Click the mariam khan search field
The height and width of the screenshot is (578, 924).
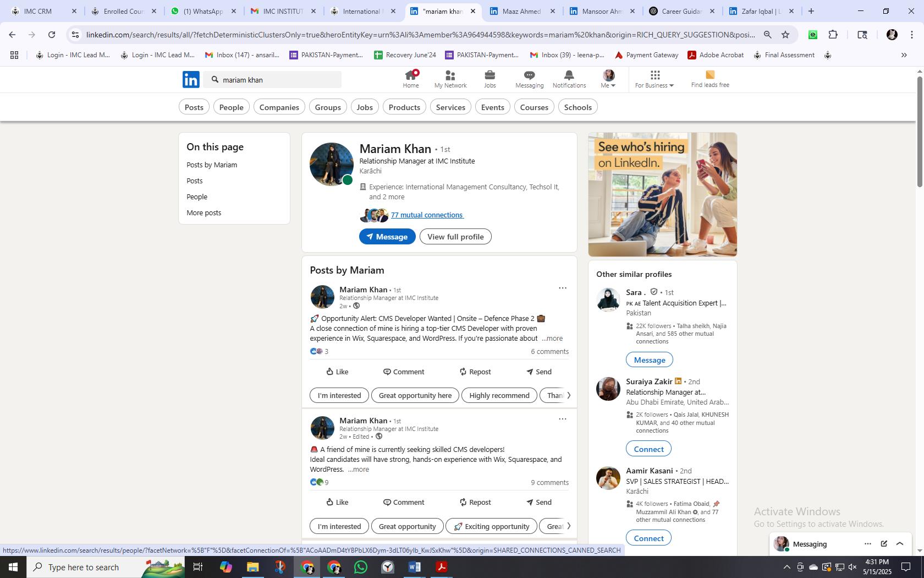272,80
